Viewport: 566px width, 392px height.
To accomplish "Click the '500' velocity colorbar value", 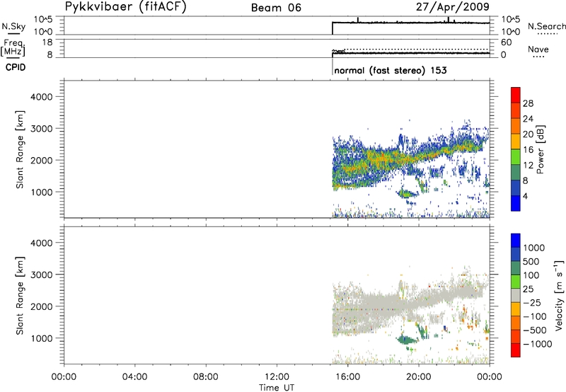I will click(531, 262).
